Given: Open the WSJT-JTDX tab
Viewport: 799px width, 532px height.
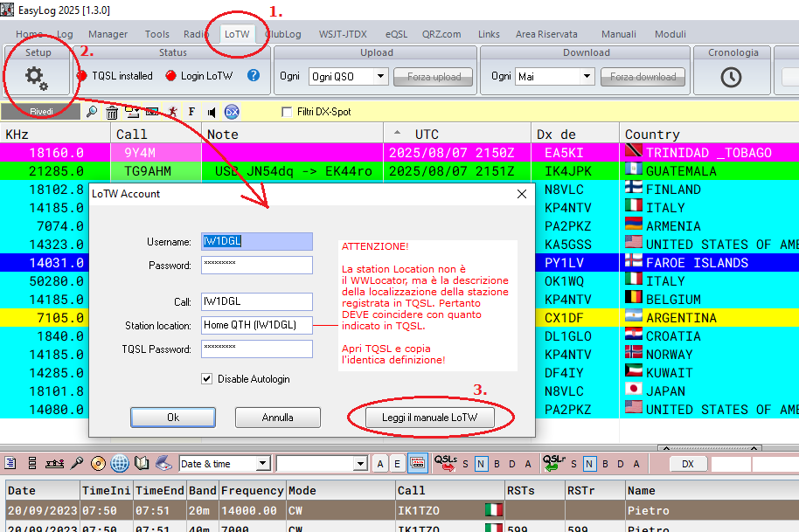Looking at the screenshot, I should click(x=343, y=34).
